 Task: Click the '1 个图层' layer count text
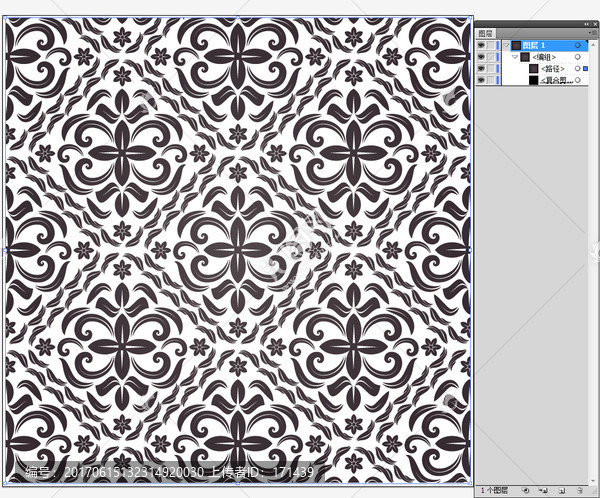[494, 490]
